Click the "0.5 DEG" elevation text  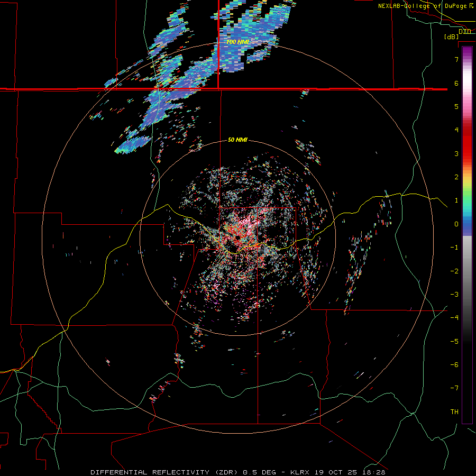[x=260, y=472]
